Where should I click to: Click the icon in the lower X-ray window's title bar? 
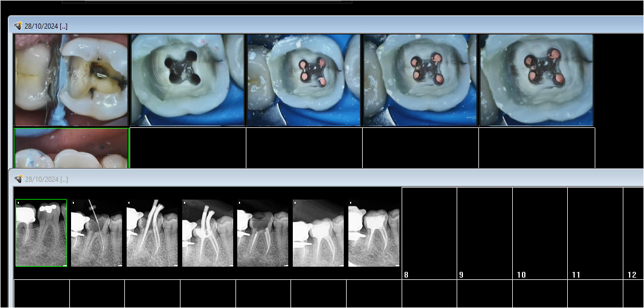[x=18, y=179]
